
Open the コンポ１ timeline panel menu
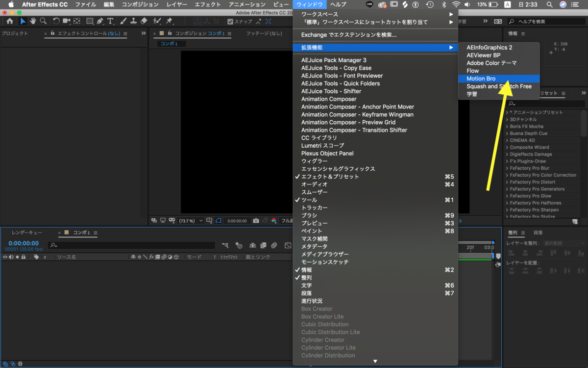click(96, 233)
